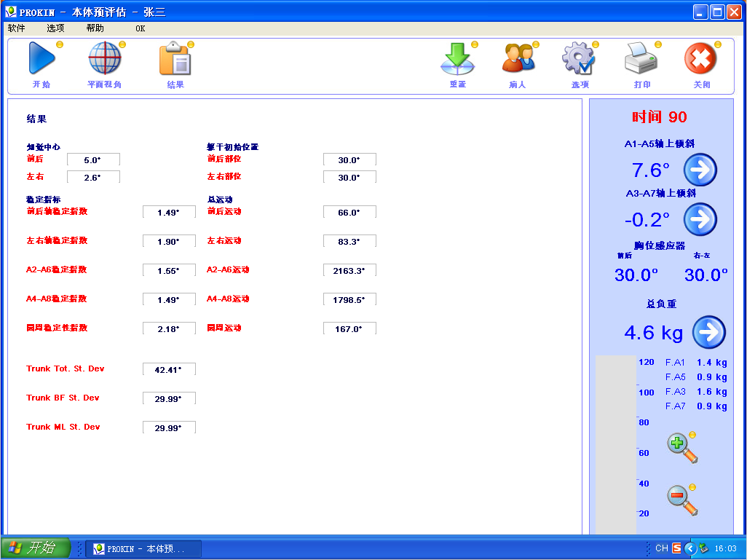The height and width of the screenshot is (560, 747).
Task: Click the gray load bar graph
Action: [x=616, y=444]
